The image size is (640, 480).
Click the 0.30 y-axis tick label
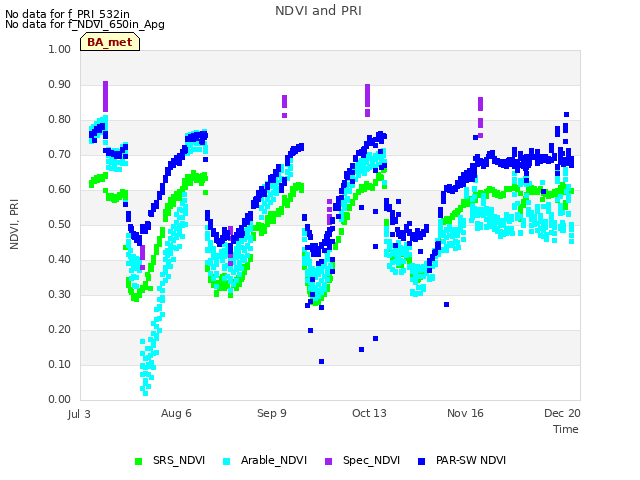60,295
